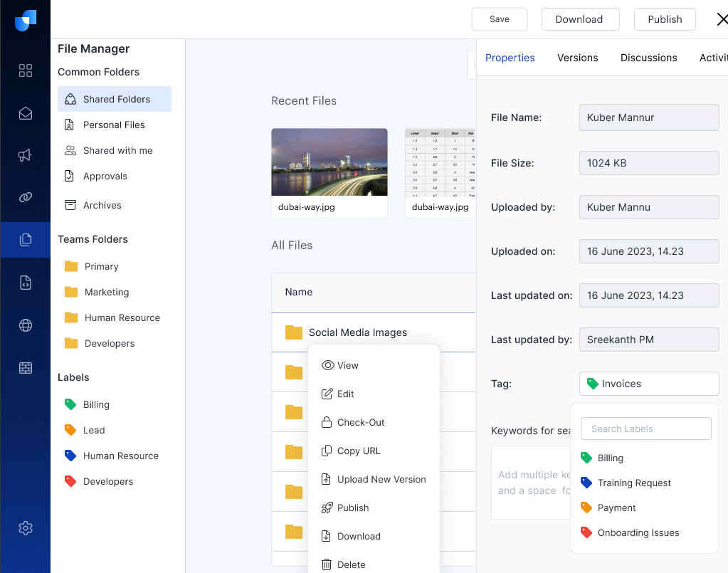
Task: Open the code file icon in sidebar
Action: 26,283
